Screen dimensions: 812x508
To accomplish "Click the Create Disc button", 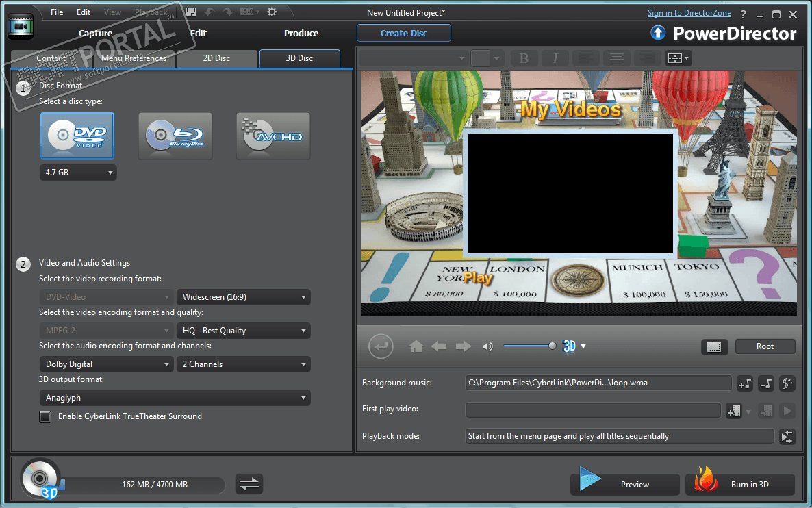I will 404,33.
